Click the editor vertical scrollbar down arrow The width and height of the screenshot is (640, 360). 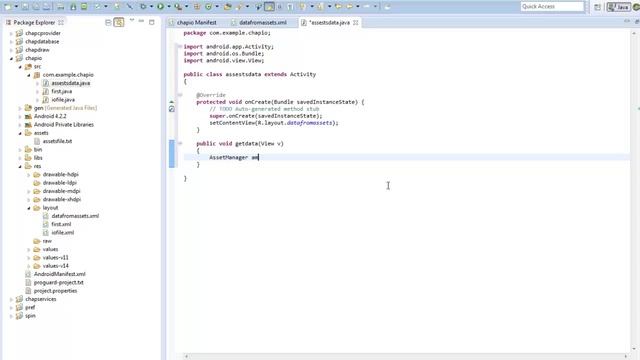pyautogui.click(x=634, y=349)
